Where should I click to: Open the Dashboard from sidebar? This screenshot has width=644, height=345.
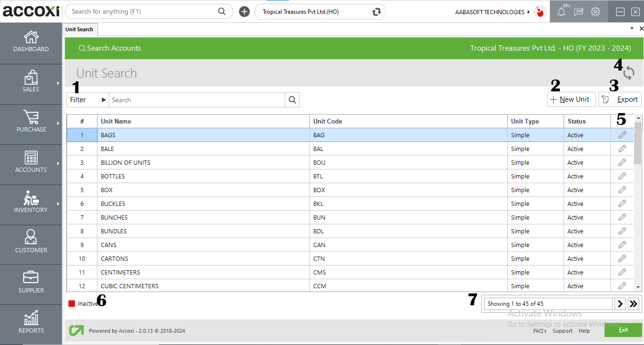click(31, 43)
